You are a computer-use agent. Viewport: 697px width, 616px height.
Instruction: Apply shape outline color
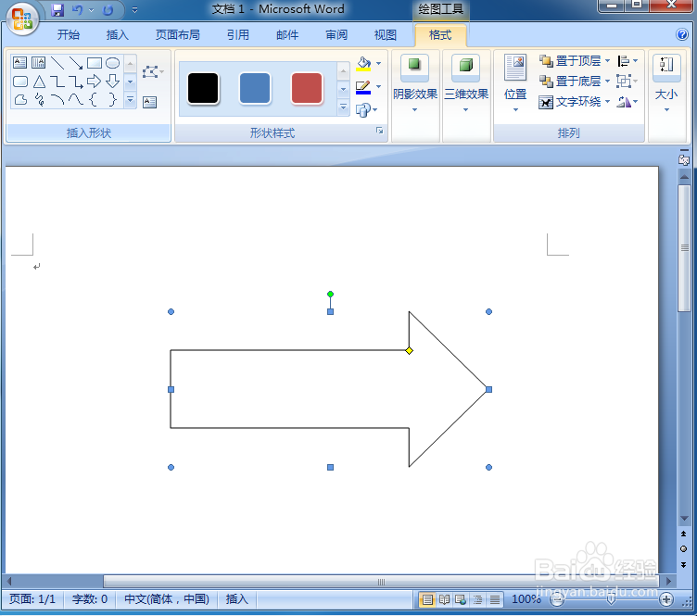click(x=363, y=87)
